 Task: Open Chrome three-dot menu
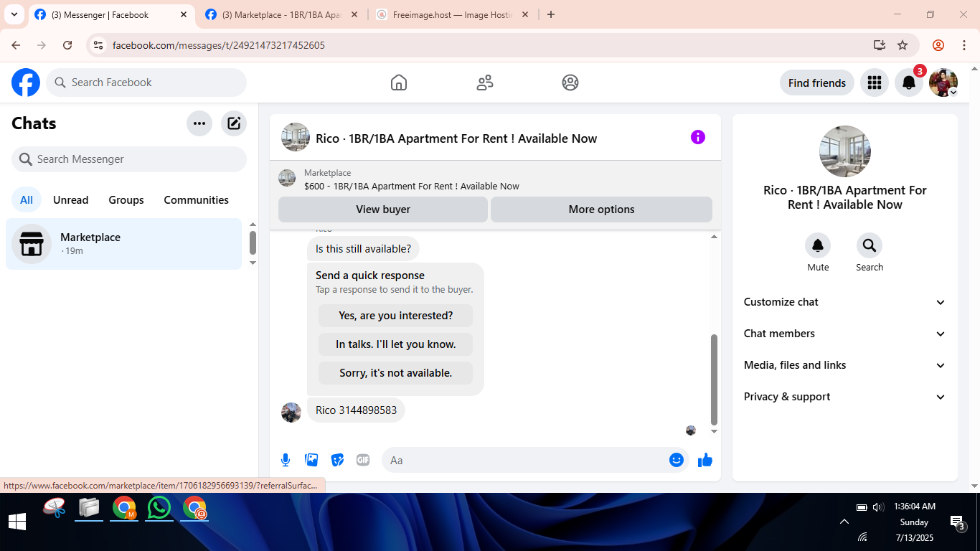click(x=963, y=45)
